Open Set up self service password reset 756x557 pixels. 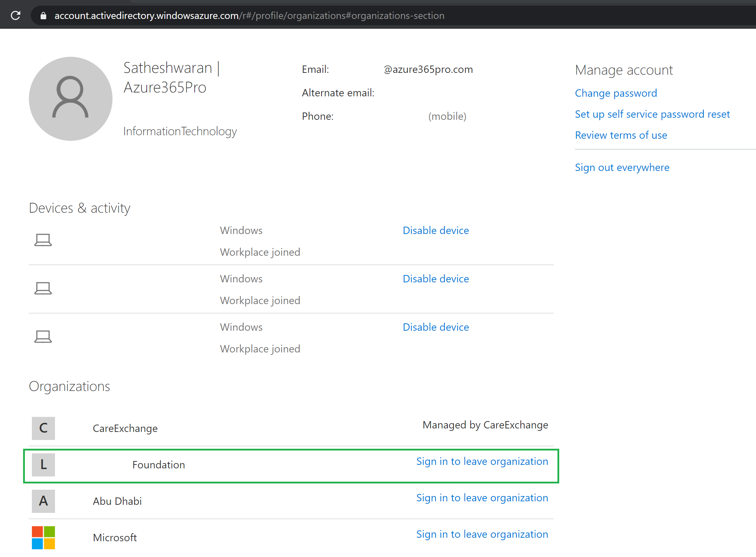[x=652, y=114]
